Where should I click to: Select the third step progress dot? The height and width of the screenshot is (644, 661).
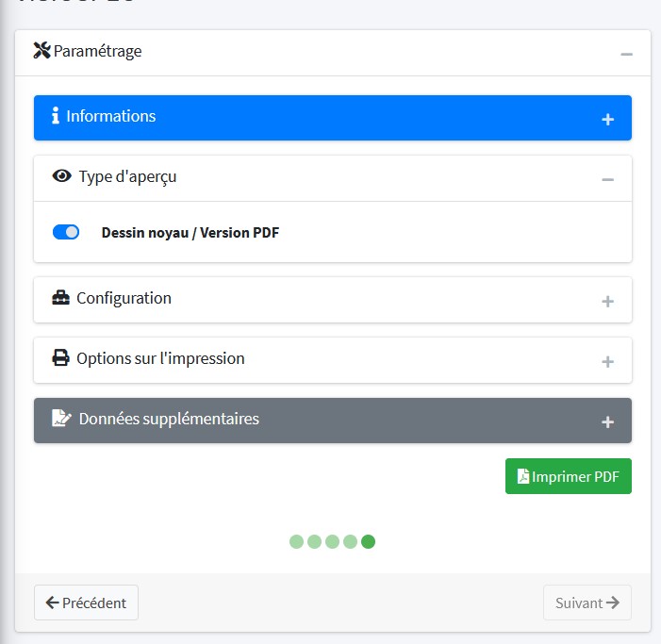click(332, 541)
